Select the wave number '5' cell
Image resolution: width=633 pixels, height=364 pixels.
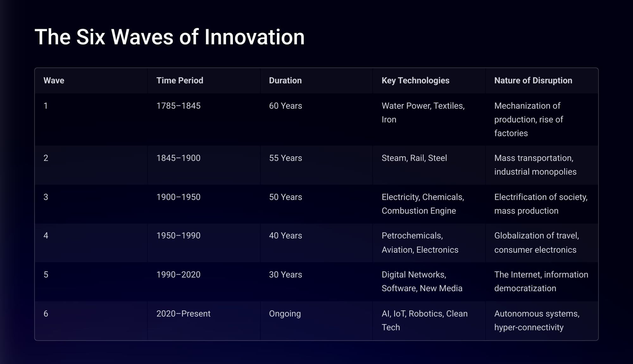point(91,282)
